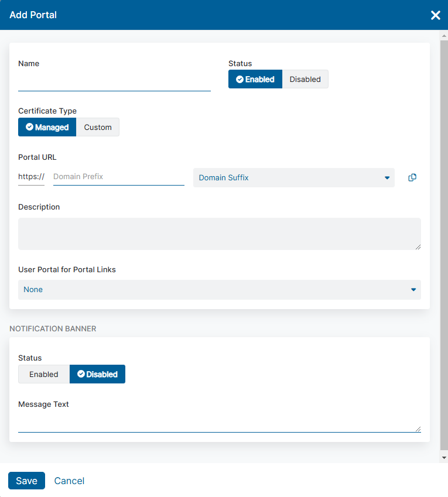Click into the Description text area

pyautogui.click(x=219, y=234)
